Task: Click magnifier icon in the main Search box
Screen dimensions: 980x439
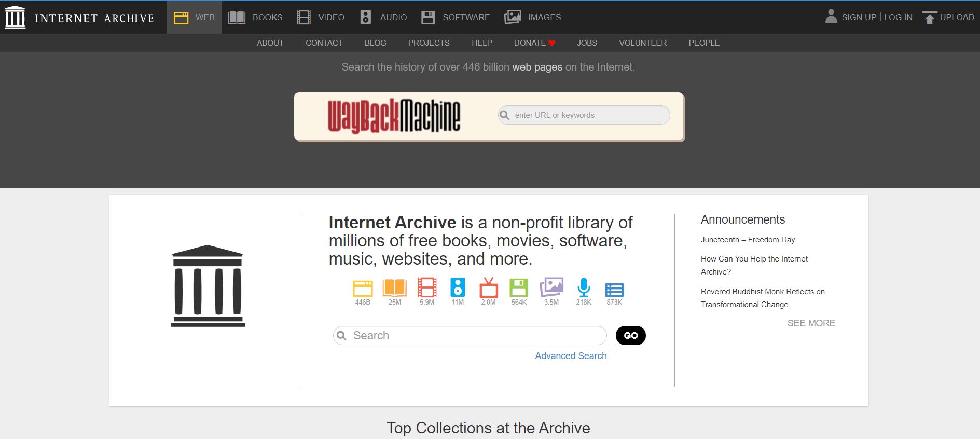Action: coord(341,336)
